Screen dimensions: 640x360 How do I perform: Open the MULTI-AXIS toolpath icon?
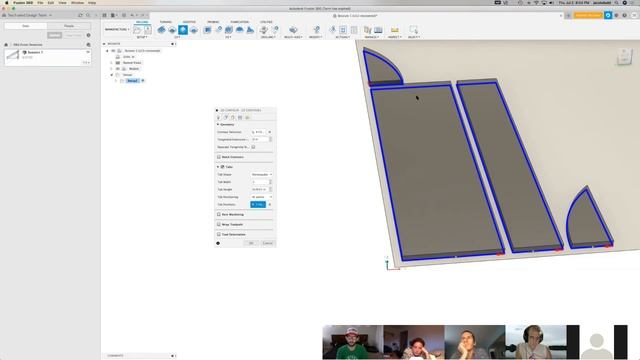tap(293, 30)
